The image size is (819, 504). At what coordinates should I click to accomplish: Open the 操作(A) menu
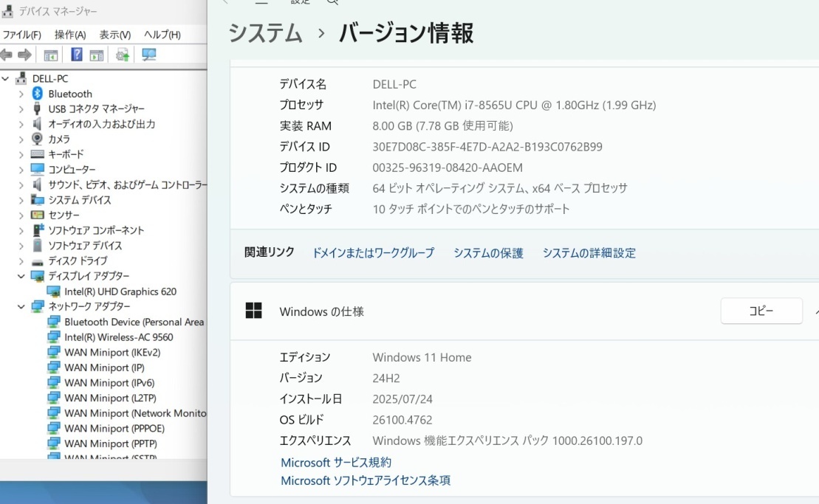point(70,35)
